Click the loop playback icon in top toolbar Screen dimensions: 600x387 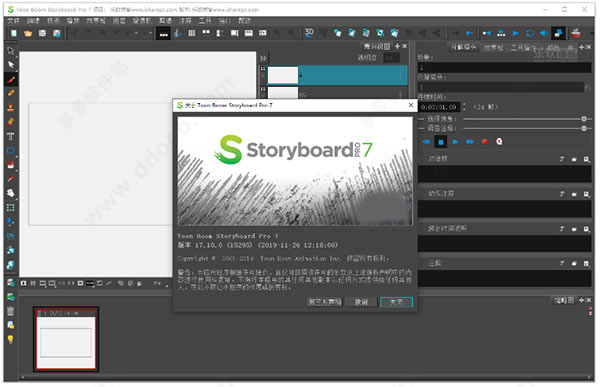[530, 33]
